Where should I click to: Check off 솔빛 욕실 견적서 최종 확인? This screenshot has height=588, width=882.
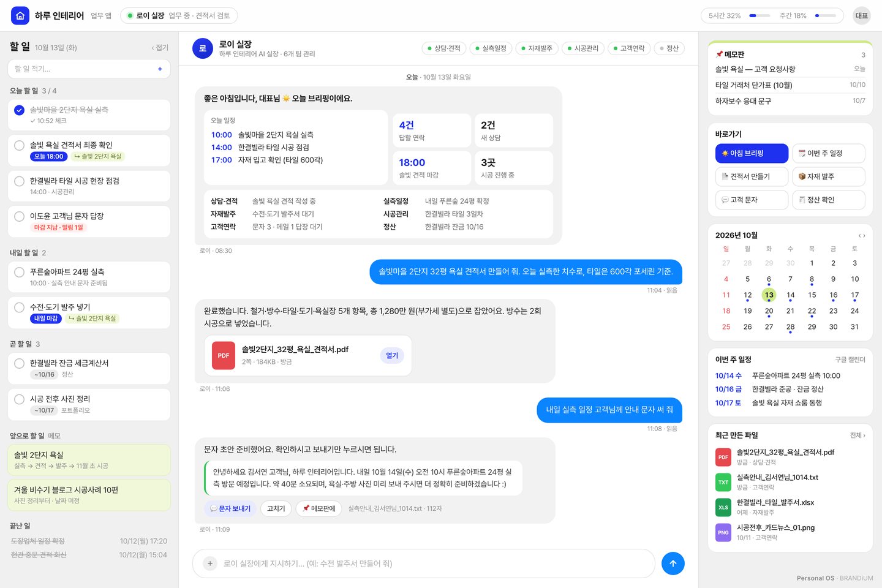[x=20, y=146]
